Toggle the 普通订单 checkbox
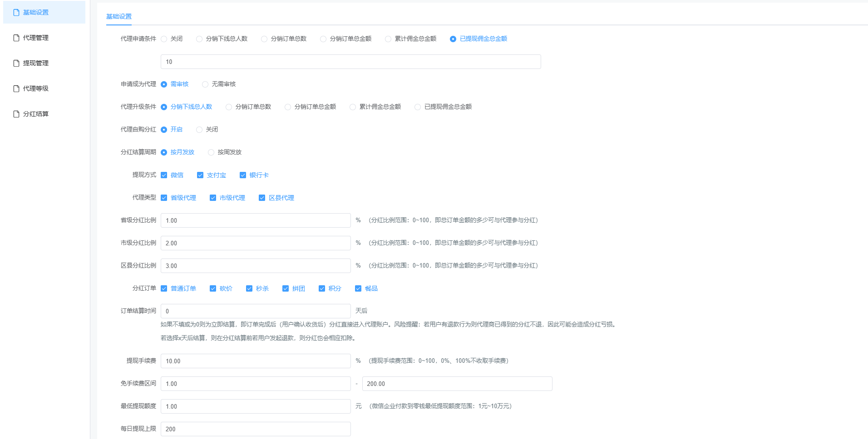 [164, 288]
